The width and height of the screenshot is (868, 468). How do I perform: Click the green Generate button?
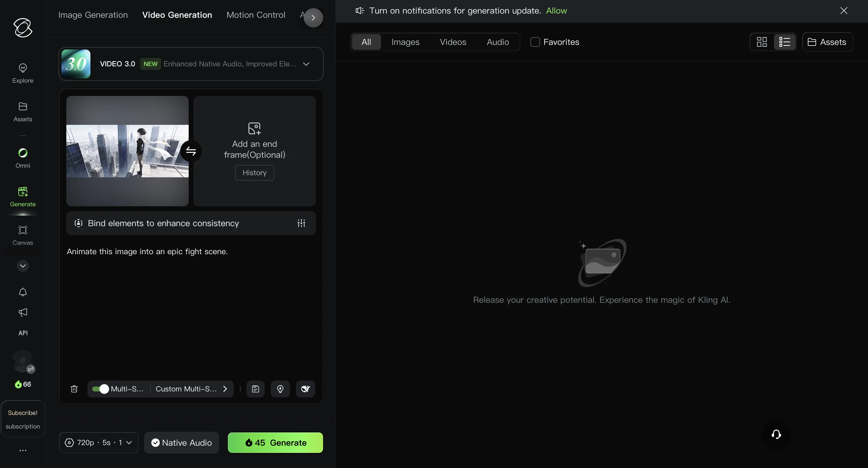click(x=275, y=442)
